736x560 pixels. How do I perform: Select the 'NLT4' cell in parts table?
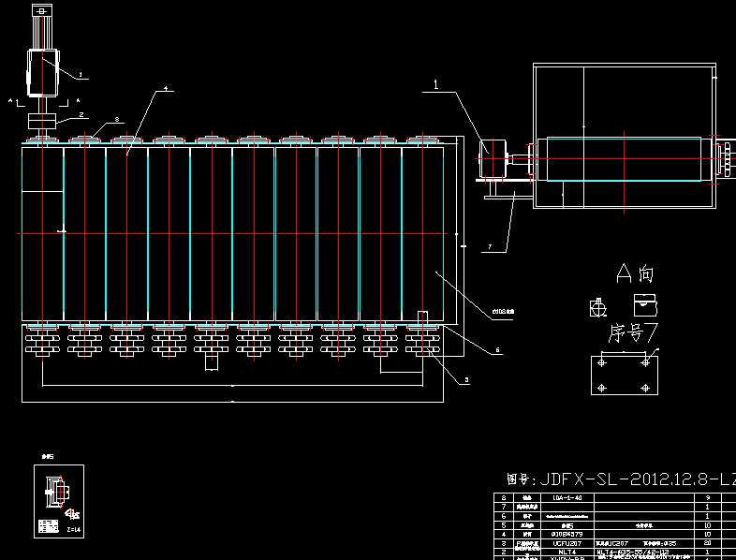click(567, 552)
